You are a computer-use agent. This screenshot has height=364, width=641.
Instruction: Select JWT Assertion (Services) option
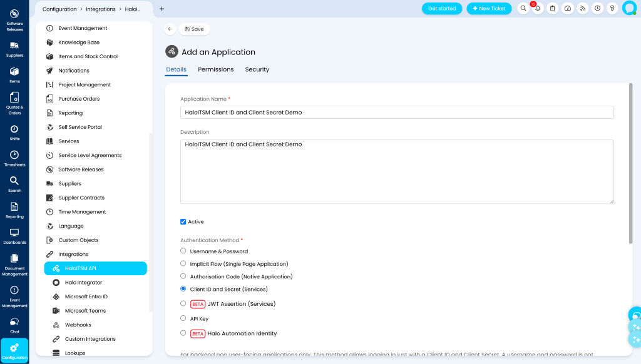tap(183, 303)
